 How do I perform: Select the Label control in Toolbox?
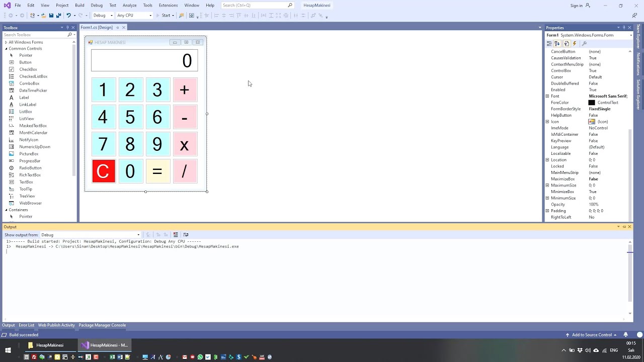click(24, 98)
